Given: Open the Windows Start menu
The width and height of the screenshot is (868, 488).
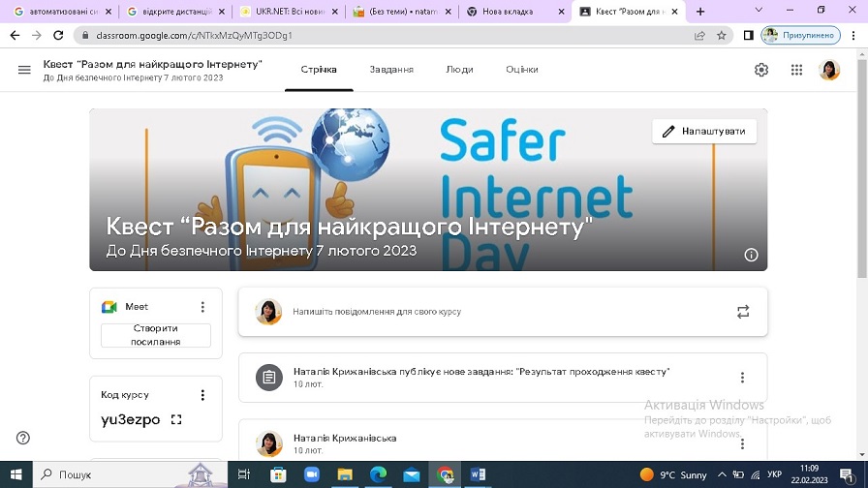Looking at the screenshot, I should (x=16, y=474).
